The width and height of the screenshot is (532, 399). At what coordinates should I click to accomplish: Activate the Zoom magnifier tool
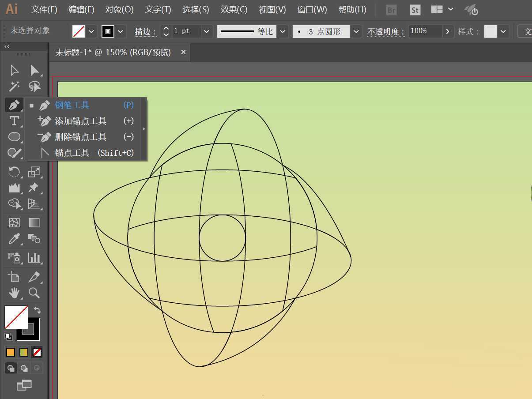(34, 293)
